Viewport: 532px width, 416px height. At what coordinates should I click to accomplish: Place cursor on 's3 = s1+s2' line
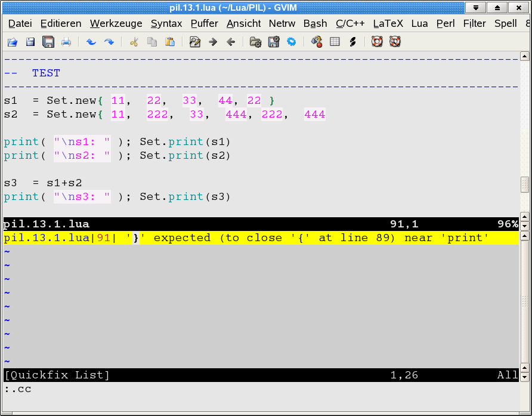coord(43,183)
